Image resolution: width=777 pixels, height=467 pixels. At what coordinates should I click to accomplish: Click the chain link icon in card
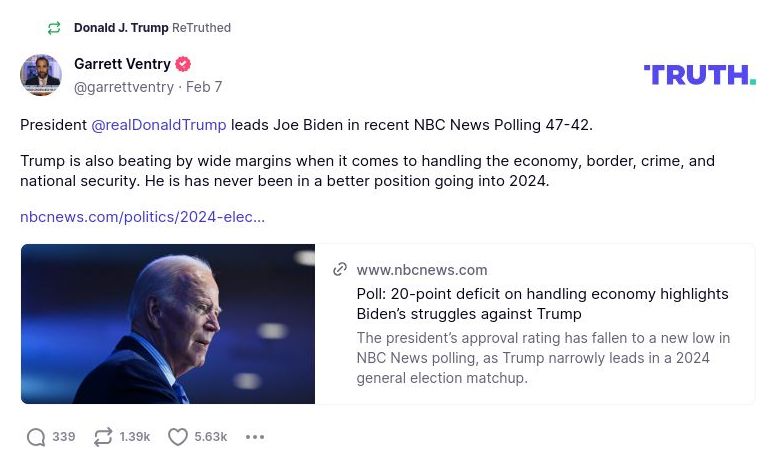click(340, 270)
